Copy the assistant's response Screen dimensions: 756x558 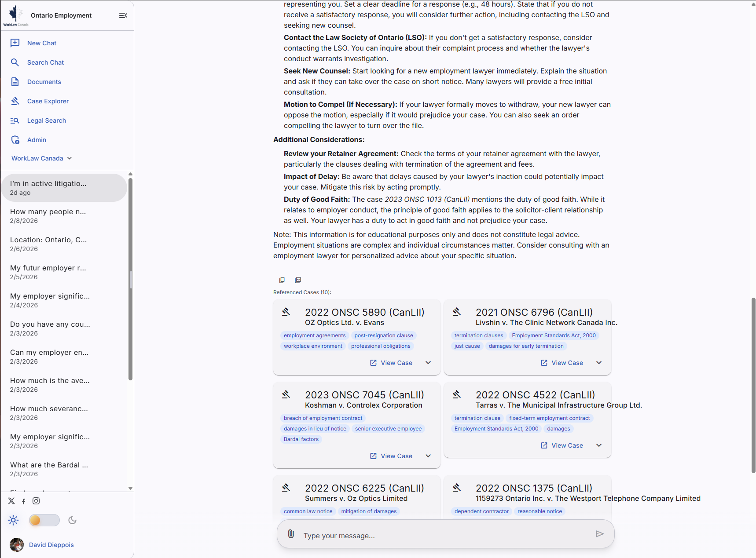point(282,280)
